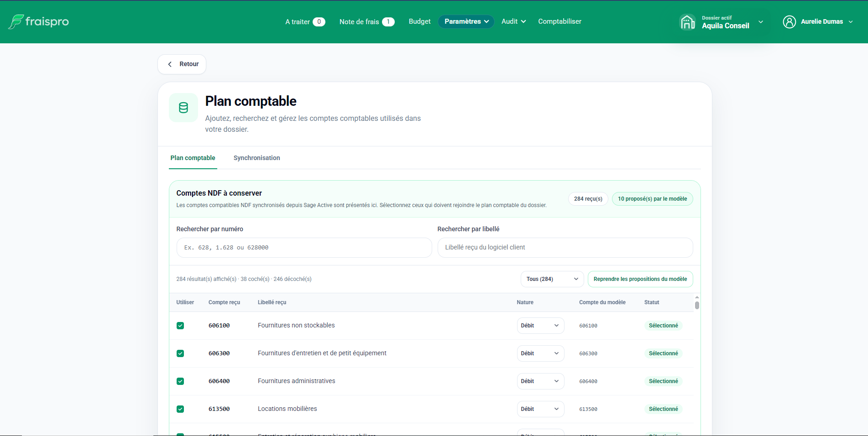Click the fraispro logo
This screenshot has width=868, height=436.
pos(39,21)
